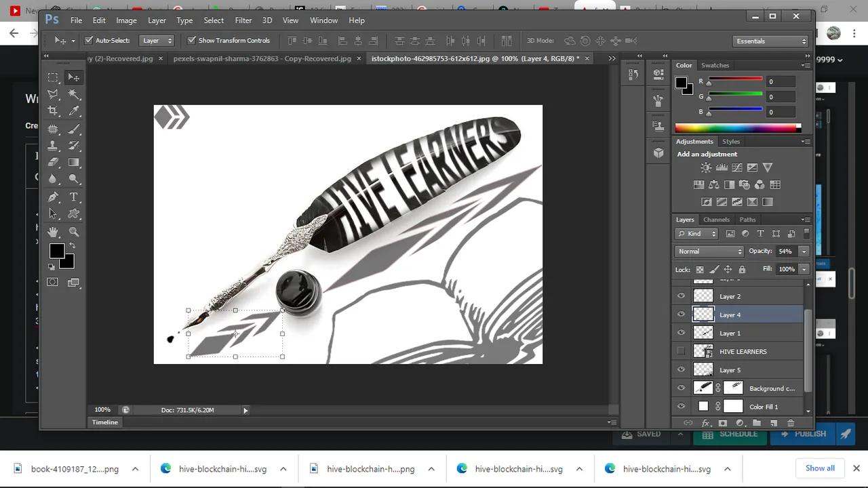Open the Window menu
The image size is (868, 488).
click(x=323, y=20)
